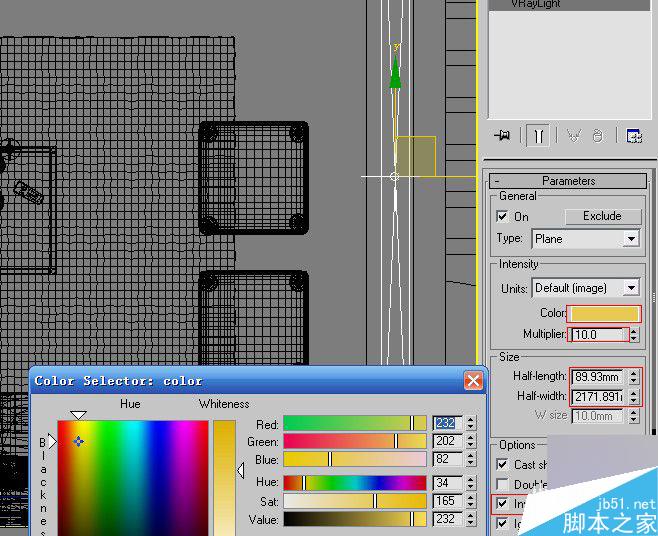This screenshot has width=658, height=536.
Task: Click the hue color field picker
Action: pyautogui.click(x=133, y=478)
